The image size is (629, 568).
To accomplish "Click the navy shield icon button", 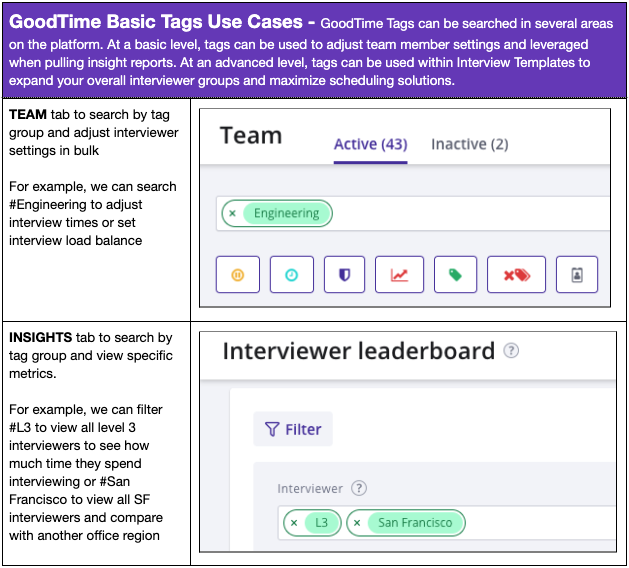I will (345, 275).
